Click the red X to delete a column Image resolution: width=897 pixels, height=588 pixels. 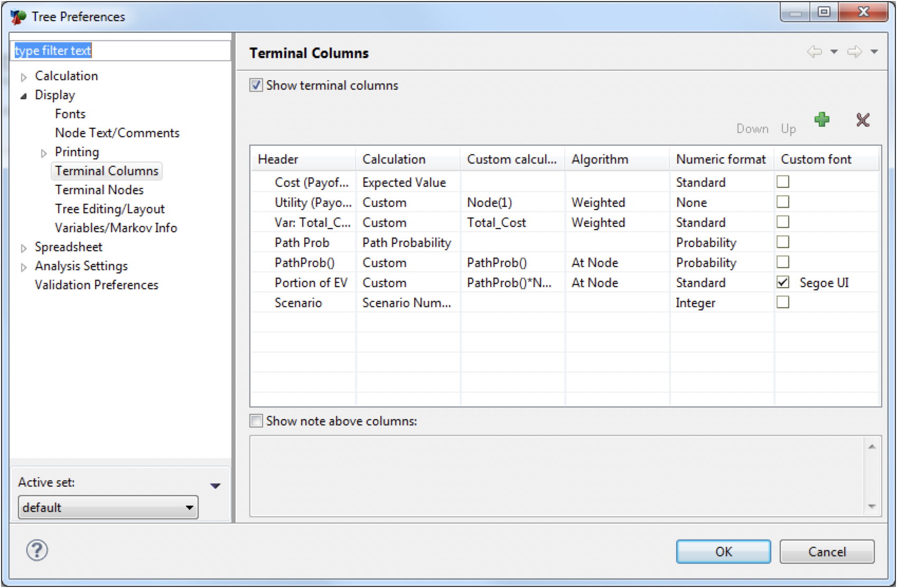tap(862, 120)
